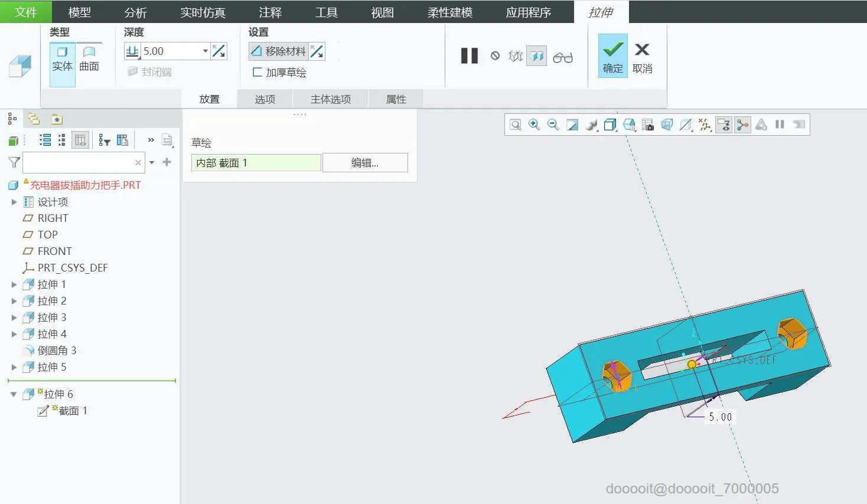Click the 内部截面 1 sketch field

click(255, 162)
